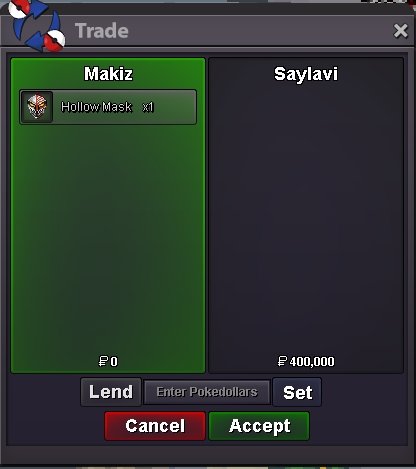Viewport: 416px width, 469px height.
Task: Click the Hollow Mask item thumbnail
Action: coord(37,107)
